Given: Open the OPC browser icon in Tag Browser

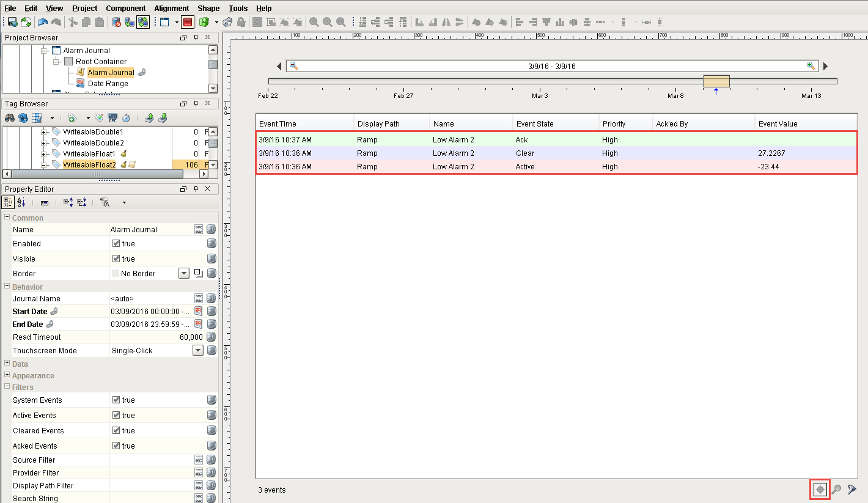Looking at the screenshot, I should click(x=113, y=118).
